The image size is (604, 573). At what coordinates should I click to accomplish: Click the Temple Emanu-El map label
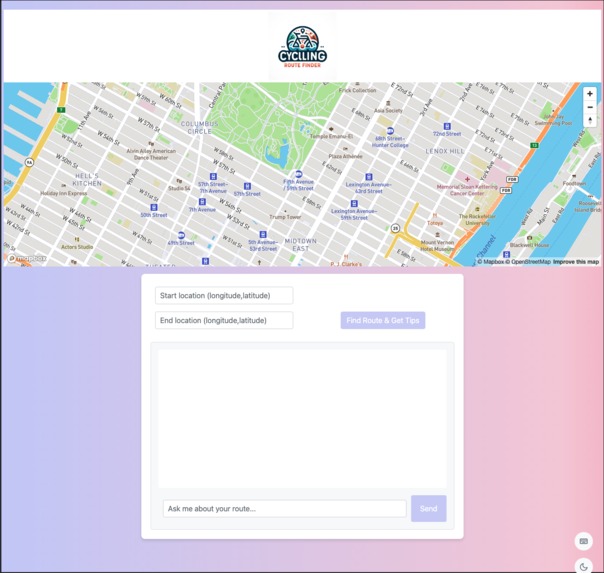click(x=331, y=136)
